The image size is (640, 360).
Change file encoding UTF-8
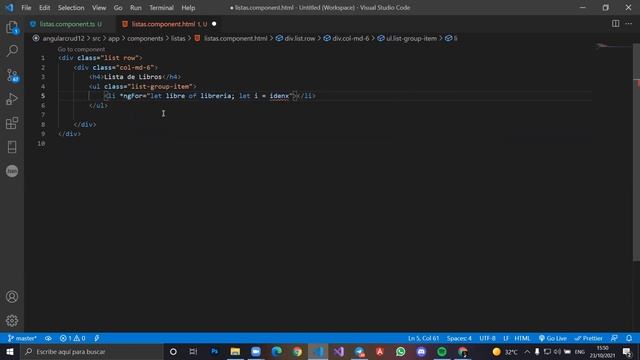pyautogui.click(x=487, y=338)
